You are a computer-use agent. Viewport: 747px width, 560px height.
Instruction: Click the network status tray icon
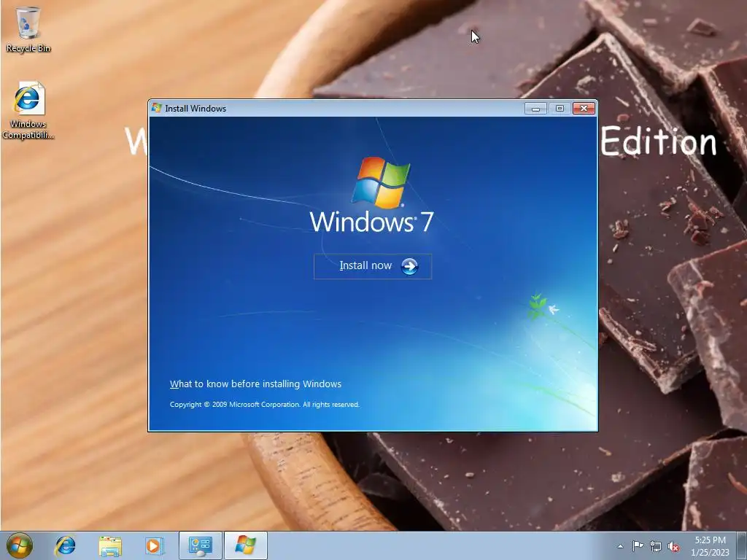tap(656, 546)
